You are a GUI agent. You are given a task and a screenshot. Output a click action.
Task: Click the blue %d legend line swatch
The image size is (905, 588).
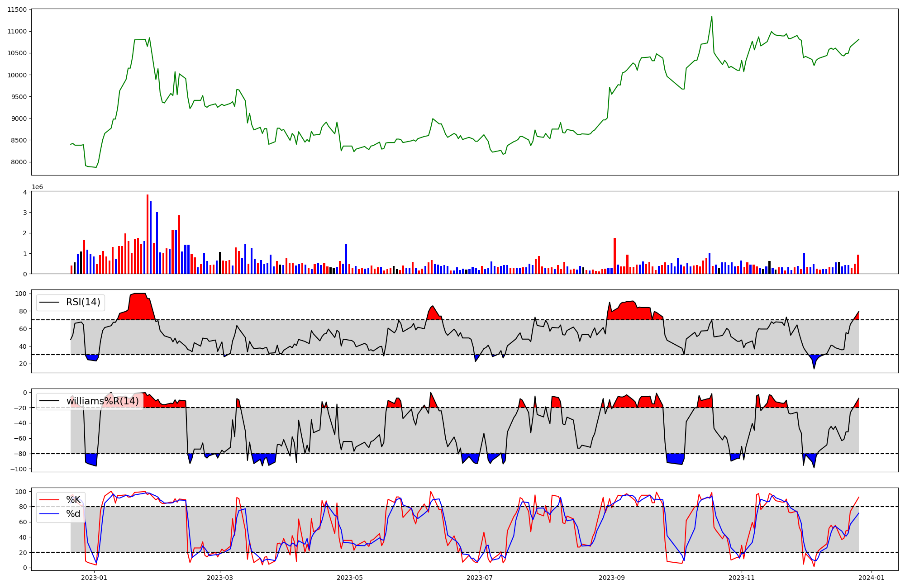click(50, 514)
